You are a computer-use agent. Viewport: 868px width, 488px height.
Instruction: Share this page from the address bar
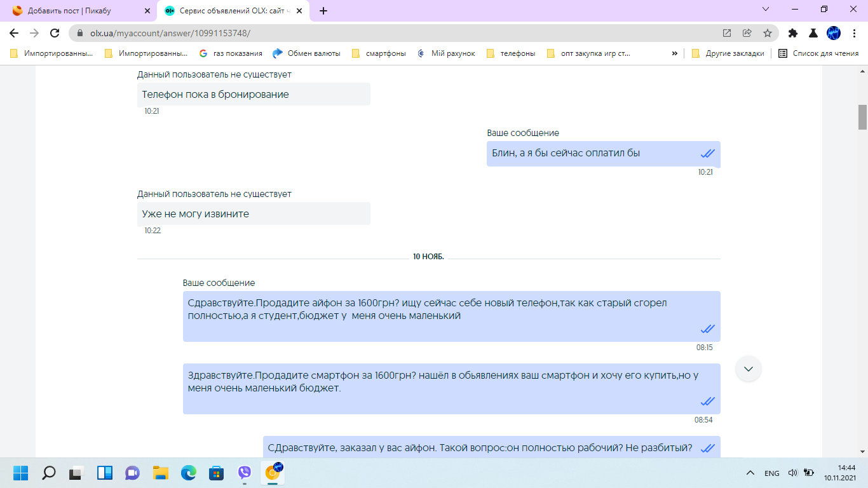tap(747, 33)
